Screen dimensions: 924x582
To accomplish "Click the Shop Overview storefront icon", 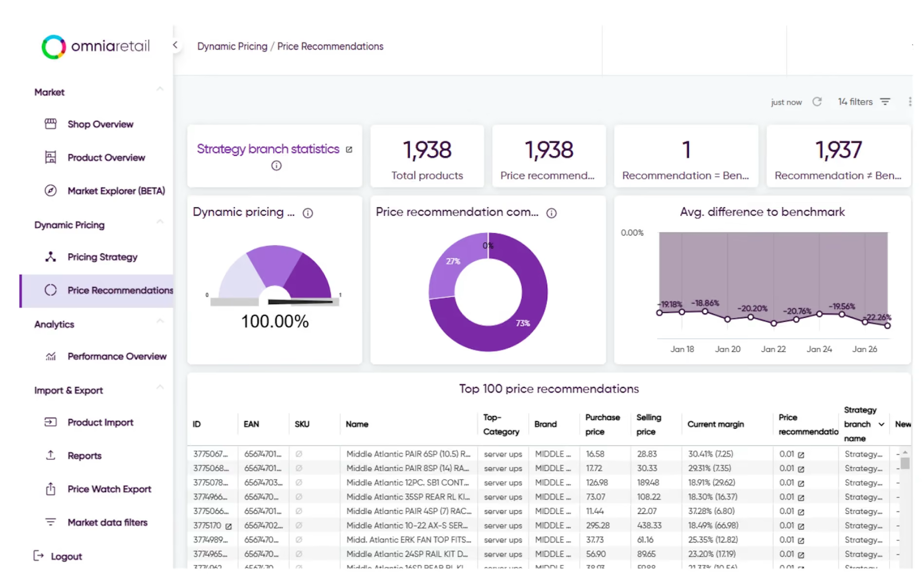I will pos(51,124).
